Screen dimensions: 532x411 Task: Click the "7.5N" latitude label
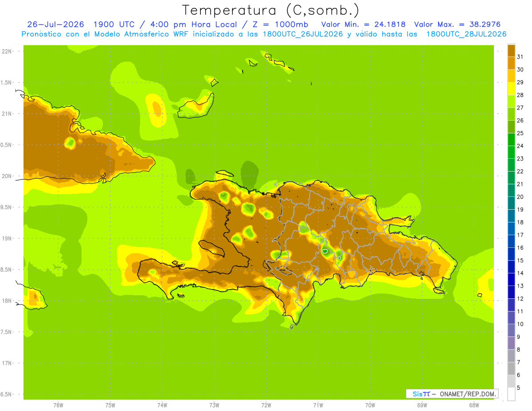7,332
